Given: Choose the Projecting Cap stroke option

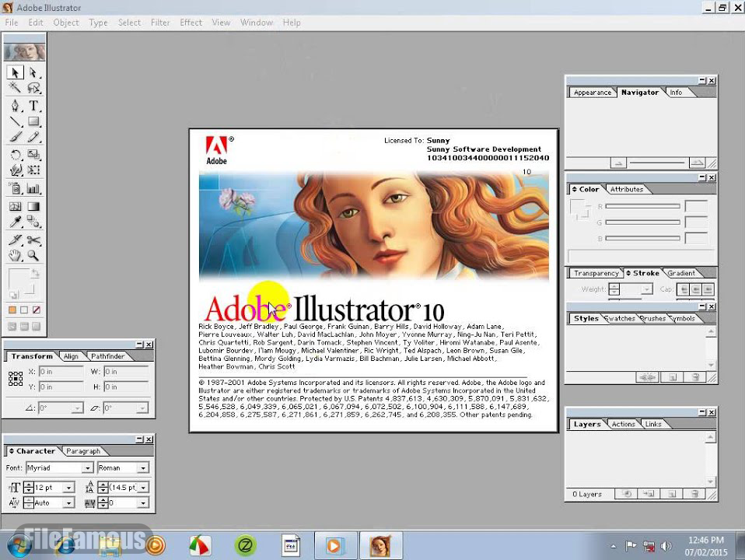Looking at the screenshot, I should coord(708,289).
